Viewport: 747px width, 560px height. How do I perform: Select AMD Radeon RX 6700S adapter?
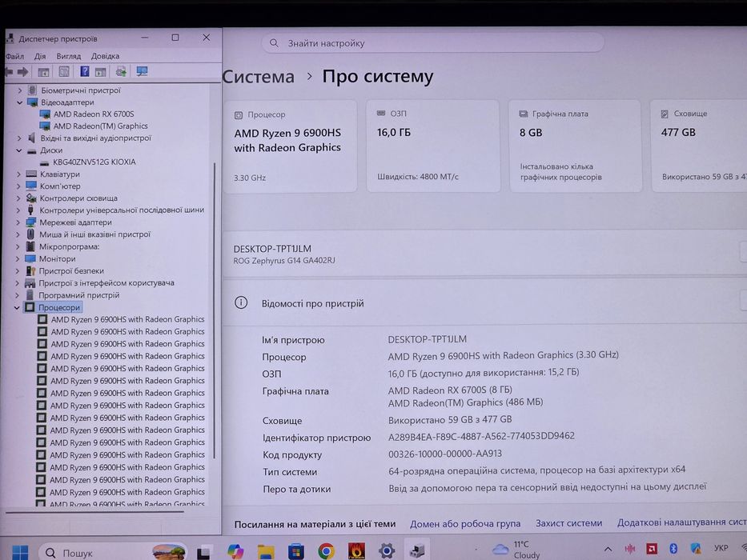(94, 114)
